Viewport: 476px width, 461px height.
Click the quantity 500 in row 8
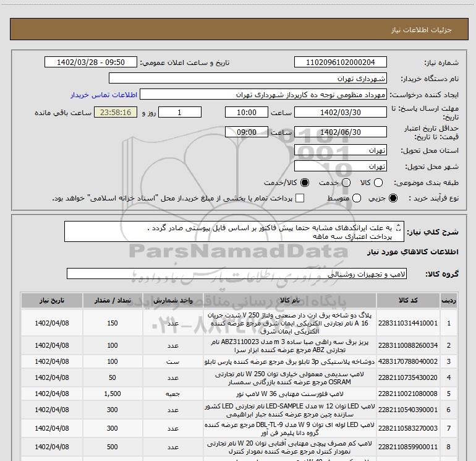pos(113,447)
